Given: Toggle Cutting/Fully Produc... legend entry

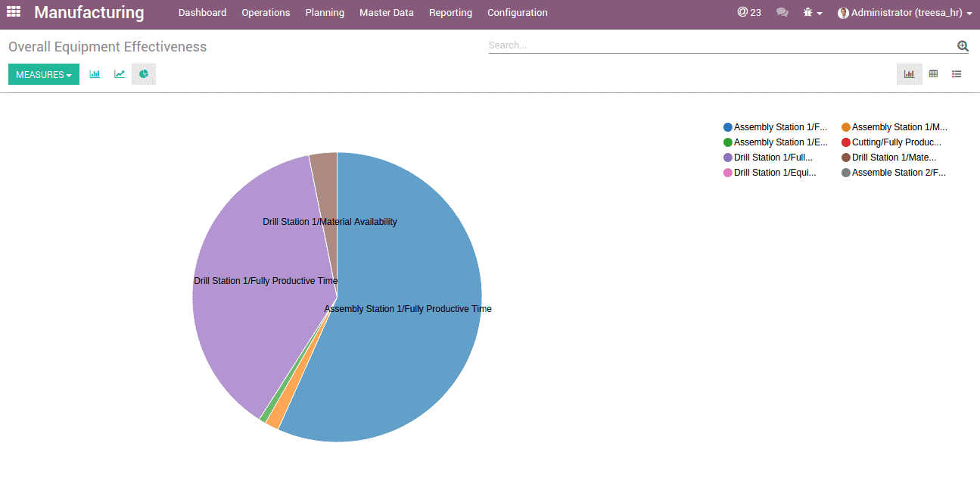Looking at the screenshot, I should point(891,142).
